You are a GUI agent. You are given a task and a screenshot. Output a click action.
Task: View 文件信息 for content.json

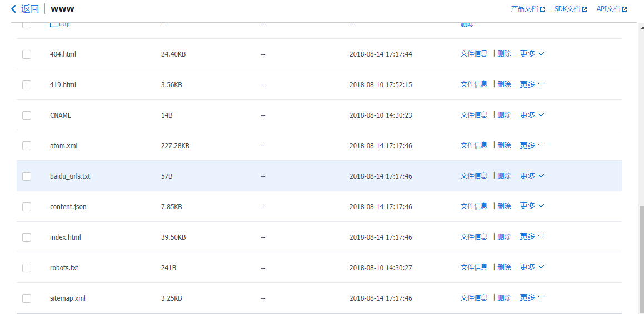[x=473, y=206]
